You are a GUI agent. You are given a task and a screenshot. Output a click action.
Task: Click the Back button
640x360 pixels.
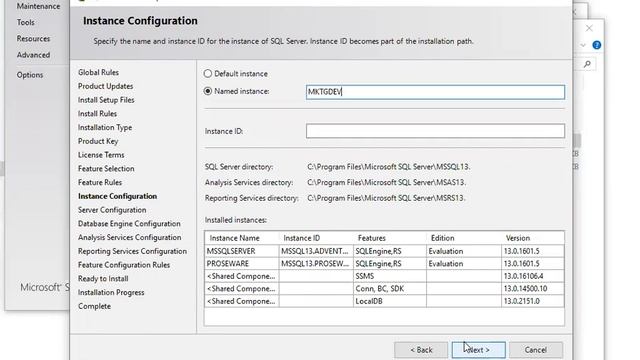[421, 350]
